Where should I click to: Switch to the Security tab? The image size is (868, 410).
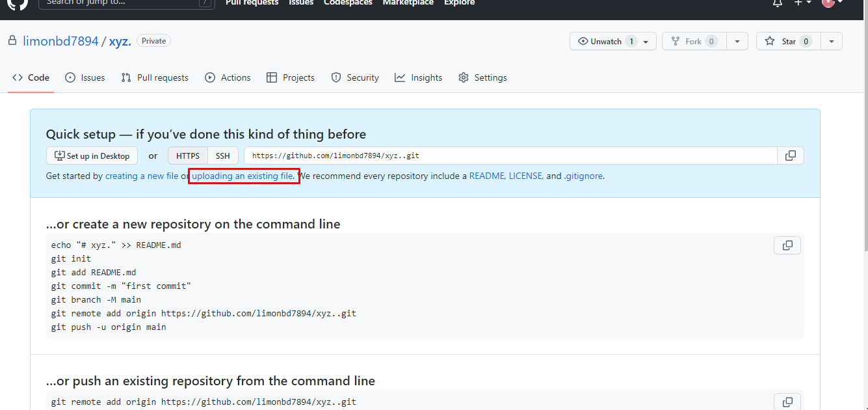(x=355, y=77)
